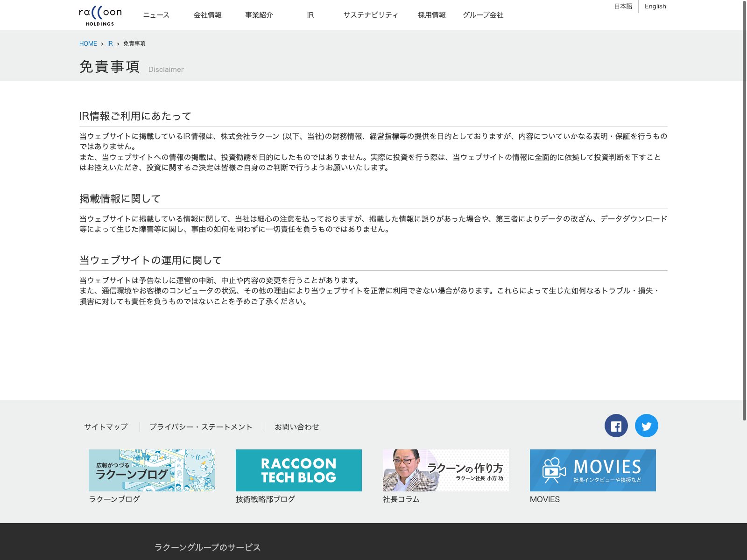Click the page's vertical scrollbar
747x560 pixels.
point(744,210)
